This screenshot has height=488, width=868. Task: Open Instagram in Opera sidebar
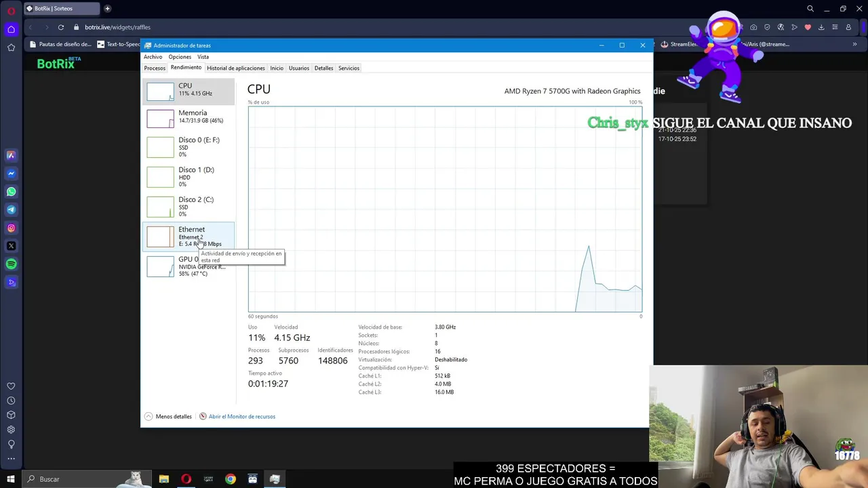tap(11, 228)
